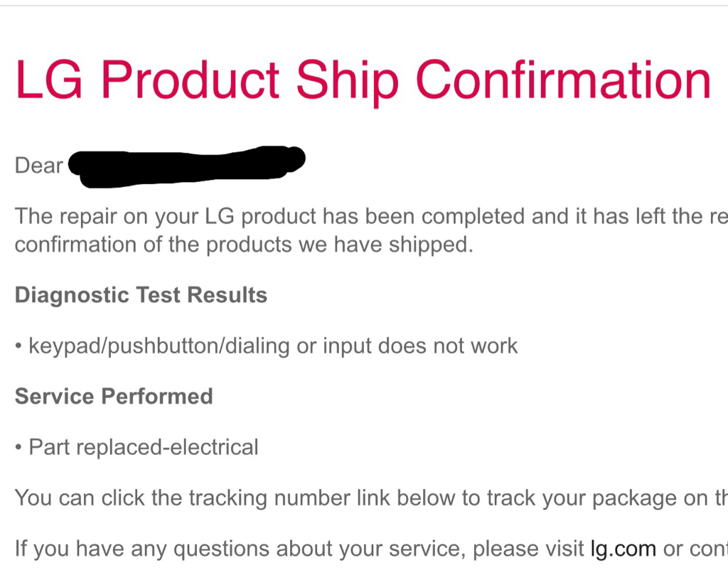Click the "LG Product Ship Confirmation" heading
This screenshot has height=585, width=728.
pyautogui.click(x=363, y=80)
